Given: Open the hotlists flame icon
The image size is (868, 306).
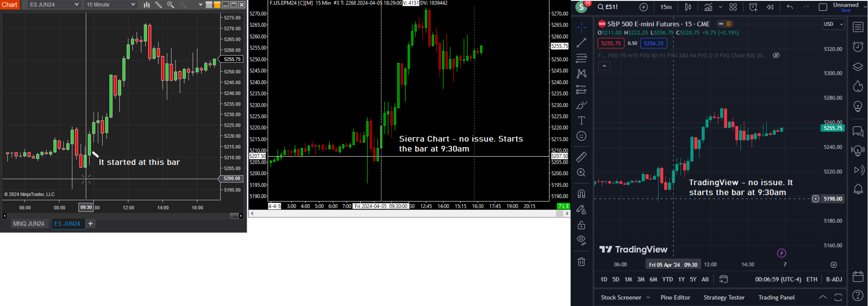Looking at the screenshot, I should pos(858,86).
